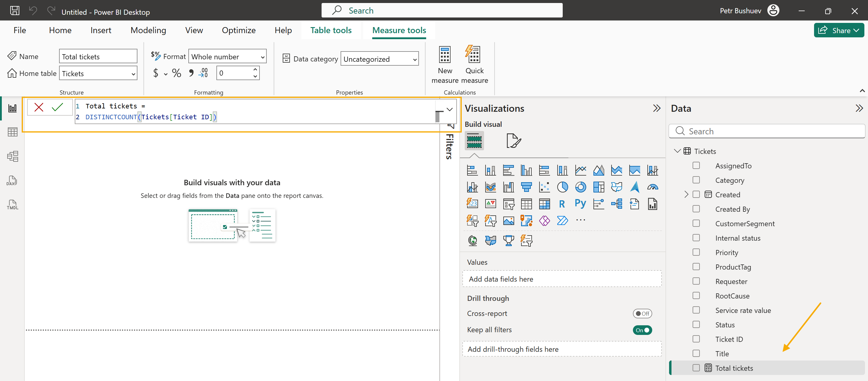Select the treemap visual icon

(x=599, y=187)
